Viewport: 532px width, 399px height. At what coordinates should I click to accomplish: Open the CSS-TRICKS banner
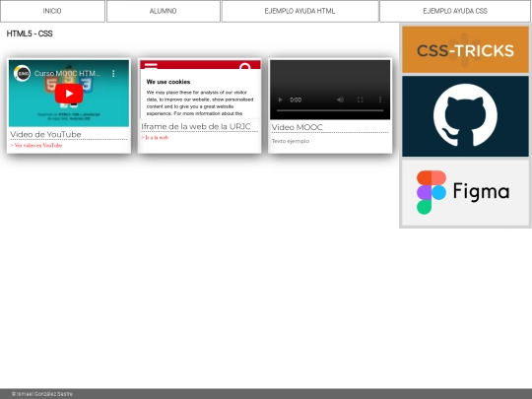click(x=465, y=49)
